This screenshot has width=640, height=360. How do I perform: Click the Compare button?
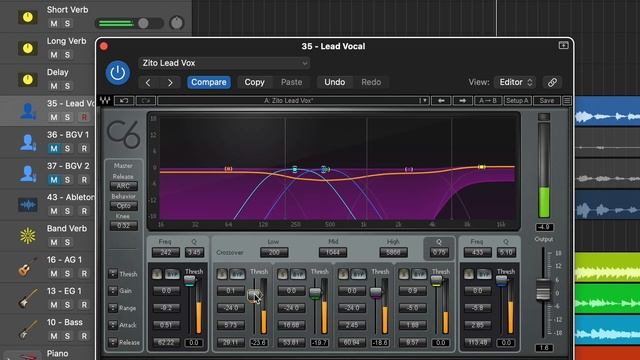click(x=209, y=82)
